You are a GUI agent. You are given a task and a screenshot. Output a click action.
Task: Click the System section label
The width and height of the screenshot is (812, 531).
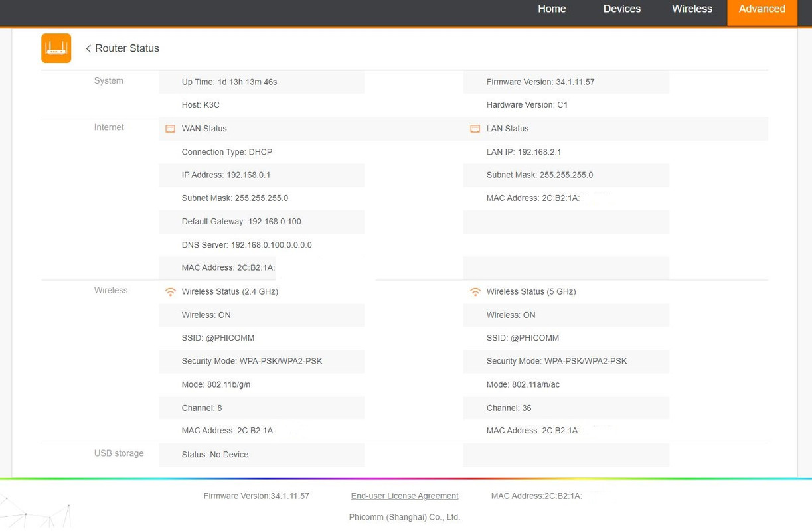pos(109,81)
